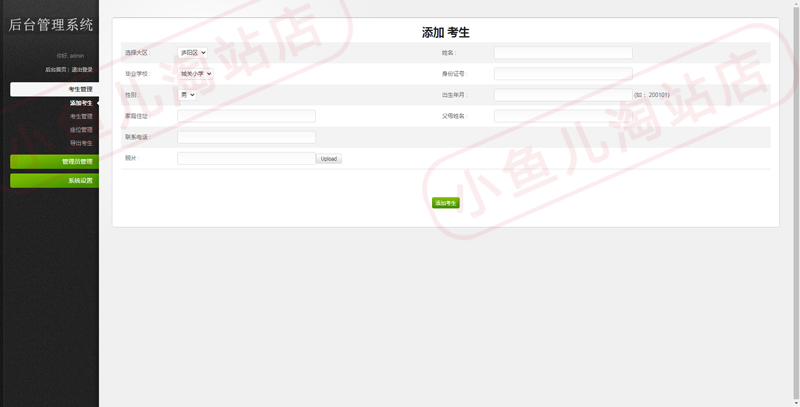Click the 身份证号 ID number field
The width and height of the screenshot is (800, 407).
click(x=563, y=74)
